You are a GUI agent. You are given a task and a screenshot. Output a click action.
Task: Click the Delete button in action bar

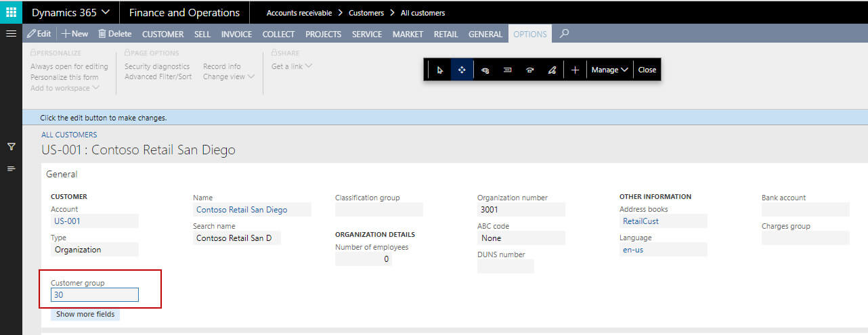[x=114, y=34]
